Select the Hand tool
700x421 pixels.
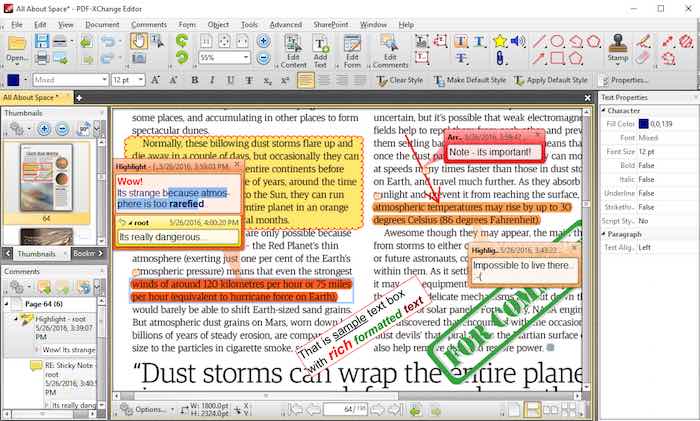coord(138,41)
